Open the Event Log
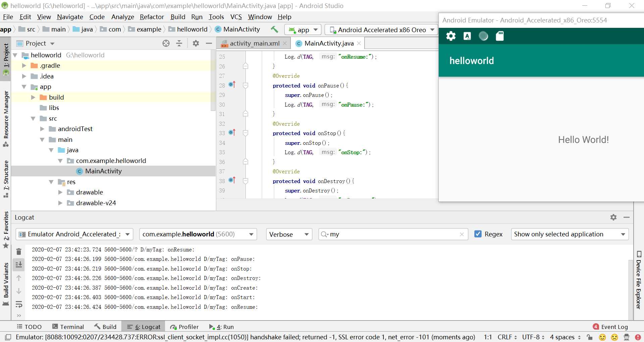Viewport: 644px width, 342px height. 610,327
